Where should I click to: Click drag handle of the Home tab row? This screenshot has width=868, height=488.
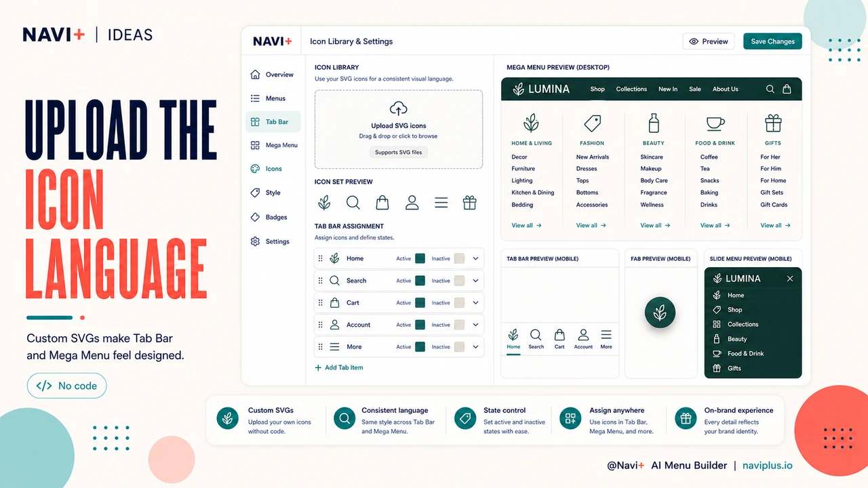321,258
